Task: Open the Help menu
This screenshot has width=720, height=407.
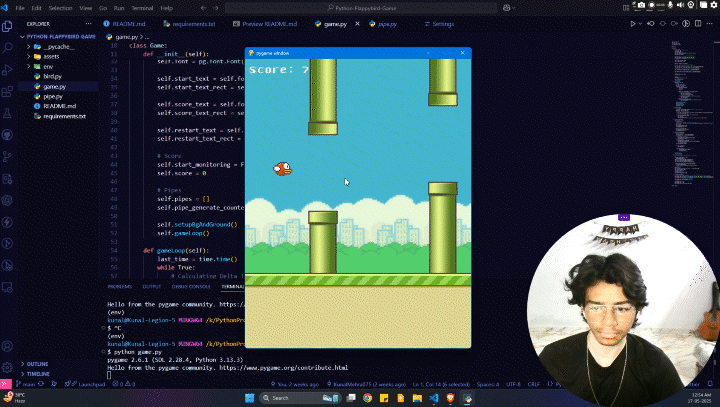Action: [x=166, y=8]
